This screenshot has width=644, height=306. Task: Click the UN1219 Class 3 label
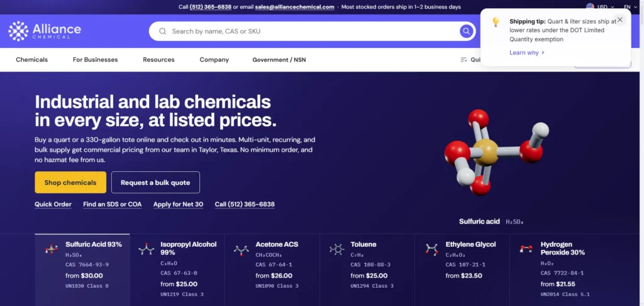(182, 294)
